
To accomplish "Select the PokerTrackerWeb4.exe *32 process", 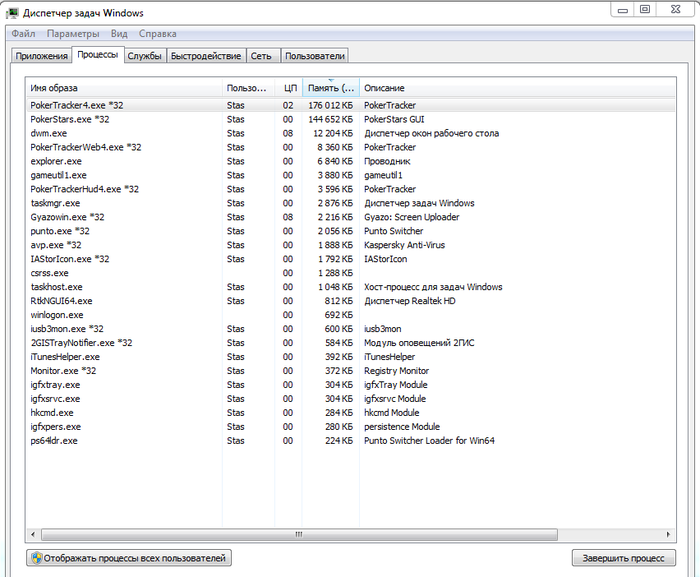I will (350, 147).
